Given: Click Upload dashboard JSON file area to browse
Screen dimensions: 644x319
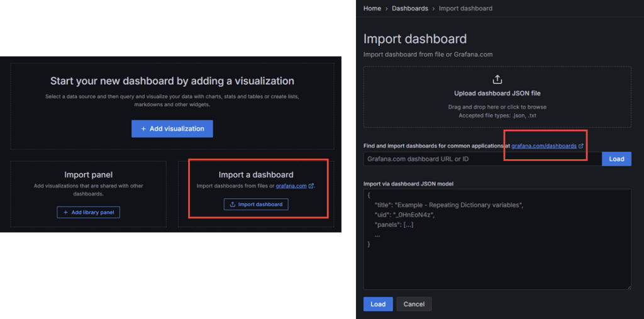Looking at the screenshot, I should coord(497,94).
